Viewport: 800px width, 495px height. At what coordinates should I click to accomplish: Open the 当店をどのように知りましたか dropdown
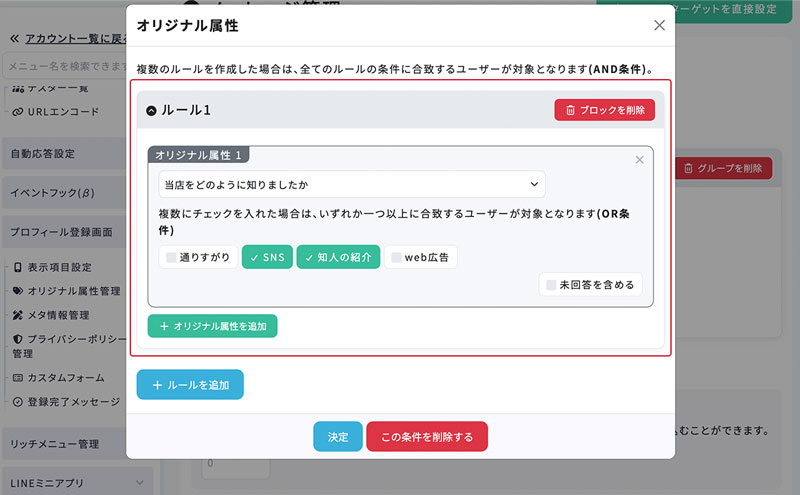(351, 184)
